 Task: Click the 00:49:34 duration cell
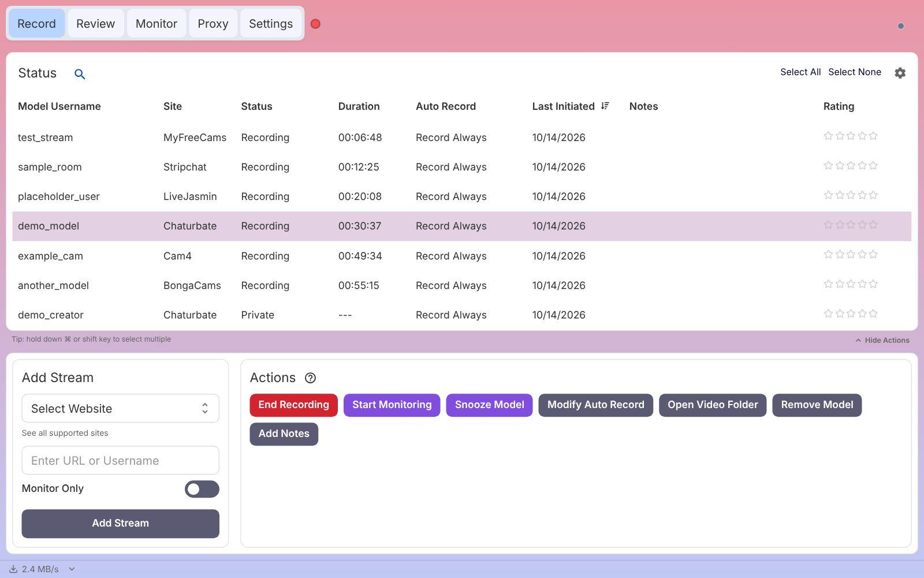[x=360, y=256]
